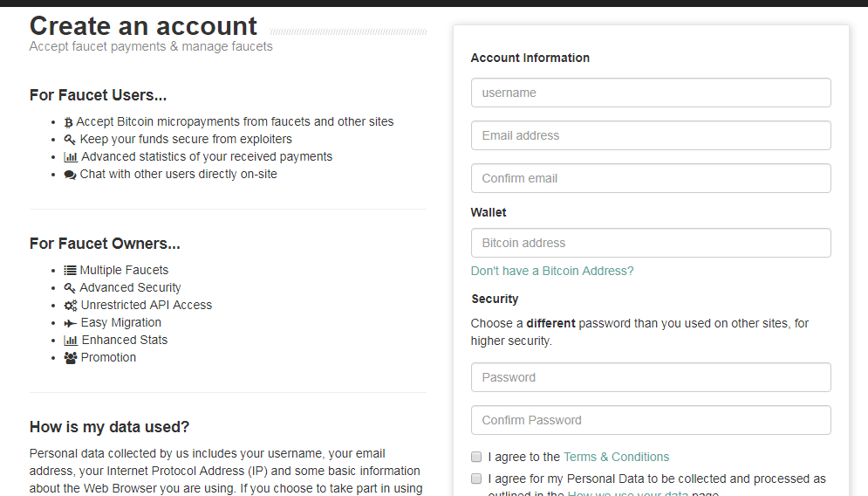Viewport: 868px width, 496px height.
Task: Click into the Email address field
Action: (x=651, y=135)
